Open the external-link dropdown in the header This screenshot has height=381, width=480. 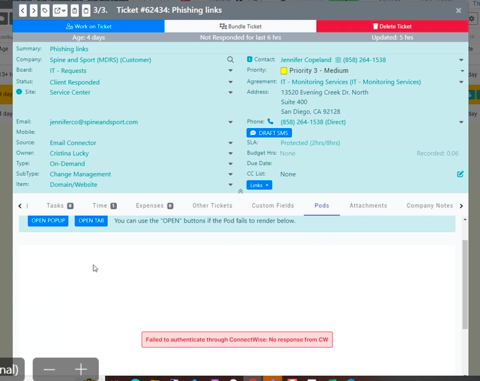pyautogui.click(x=60, y=11)
